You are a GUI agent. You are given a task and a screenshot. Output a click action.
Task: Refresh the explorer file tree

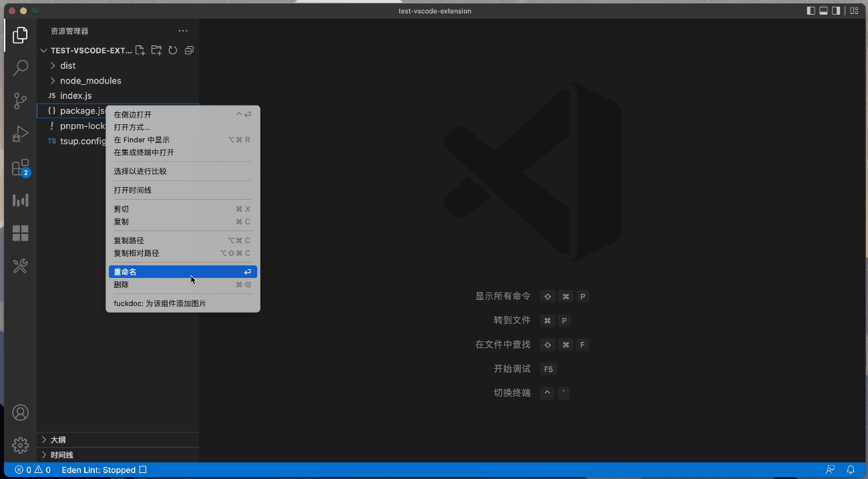[172, 50]
